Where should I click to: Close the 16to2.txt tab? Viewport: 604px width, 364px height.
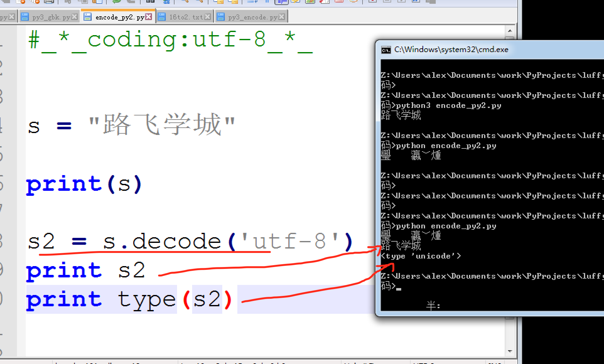[x=207, y=17]
